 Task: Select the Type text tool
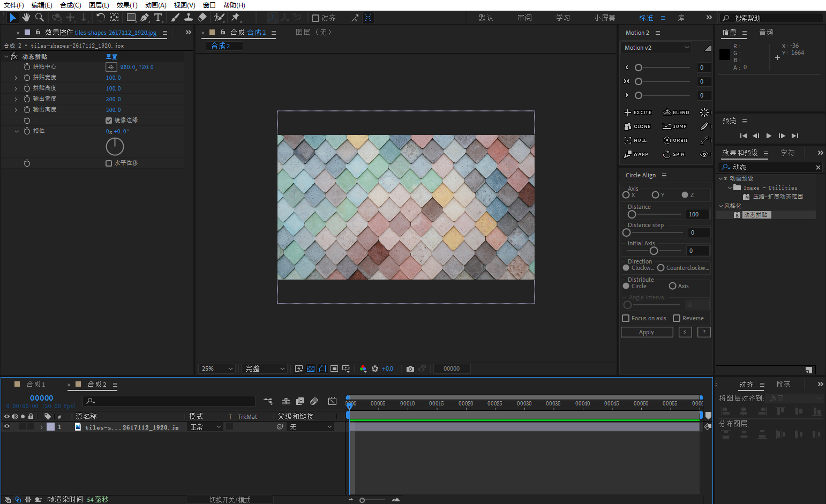click(158, 18)
